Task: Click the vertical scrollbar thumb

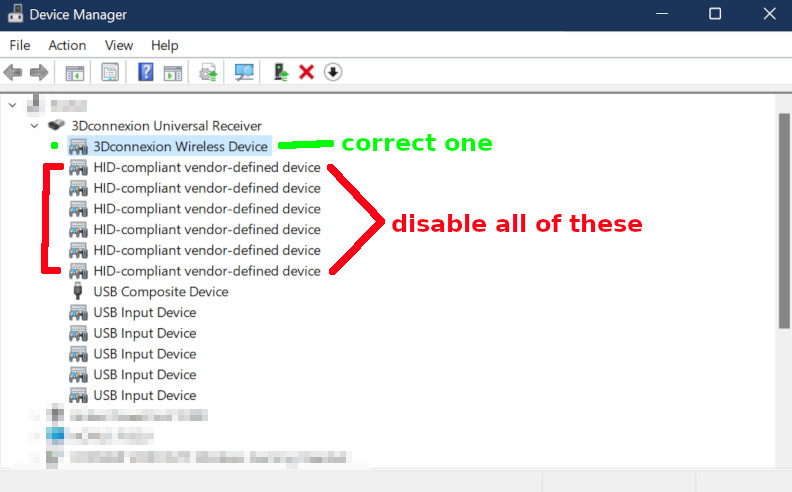Action: [784, 221]
